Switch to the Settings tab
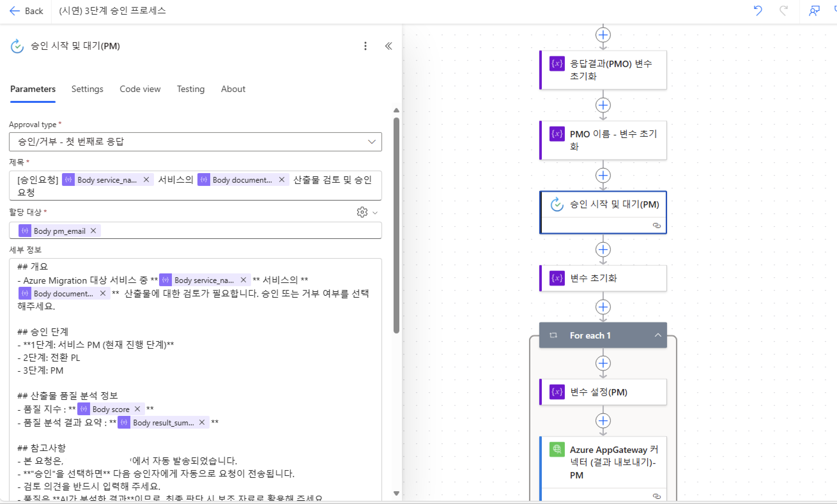 87,89
